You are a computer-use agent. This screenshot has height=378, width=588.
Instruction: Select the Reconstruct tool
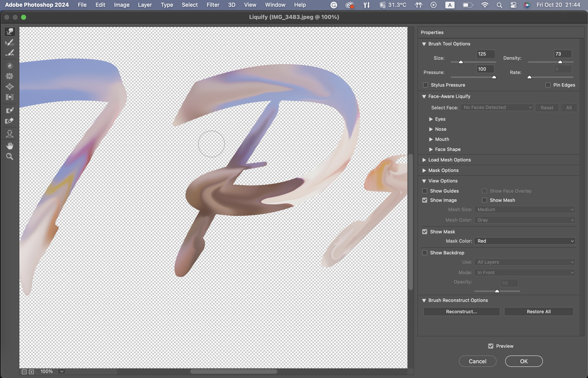click(10, 42)
